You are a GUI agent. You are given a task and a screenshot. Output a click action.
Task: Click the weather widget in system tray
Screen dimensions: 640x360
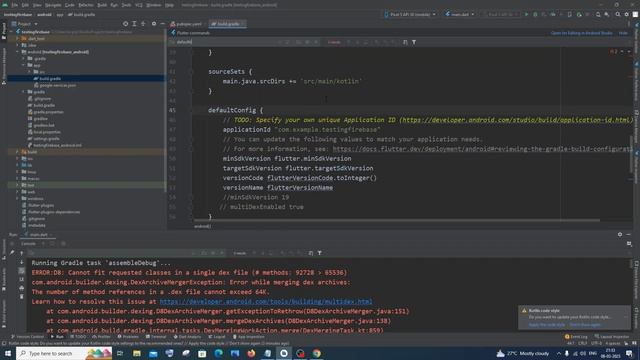tap(523, 353)
